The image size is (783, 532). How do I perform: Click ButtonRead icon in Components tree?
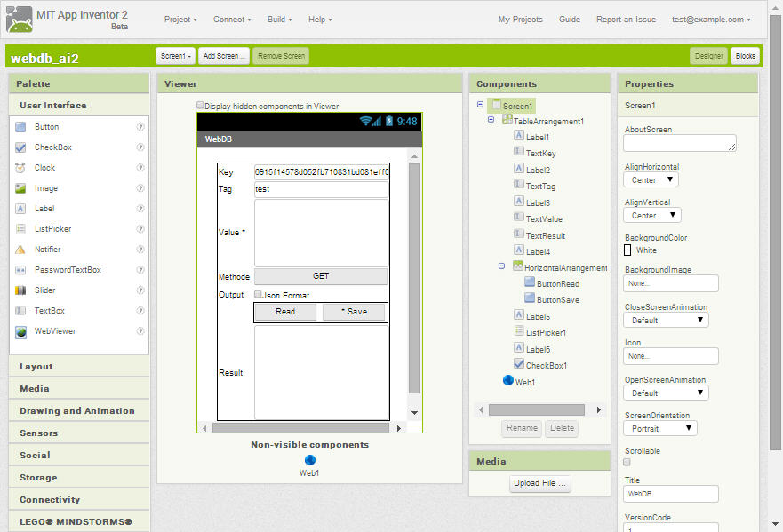(x=530, y=282)
